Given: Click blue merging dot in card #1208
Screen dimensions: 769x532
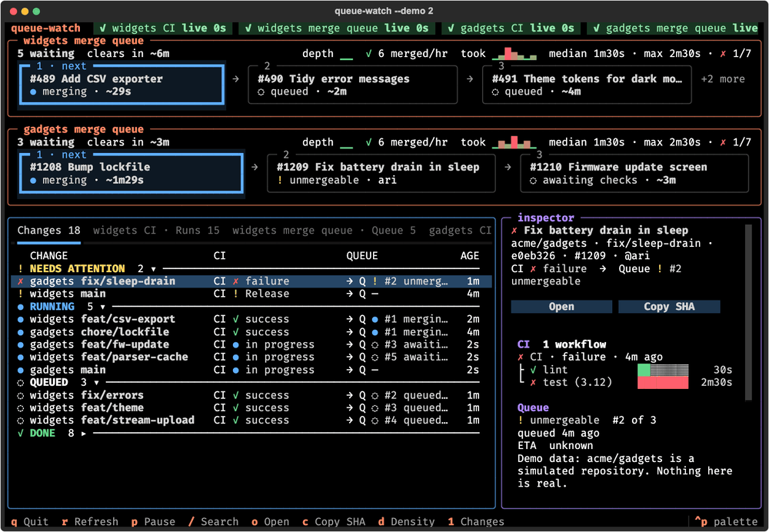Looking at the screenshot, I should point(33,181).
